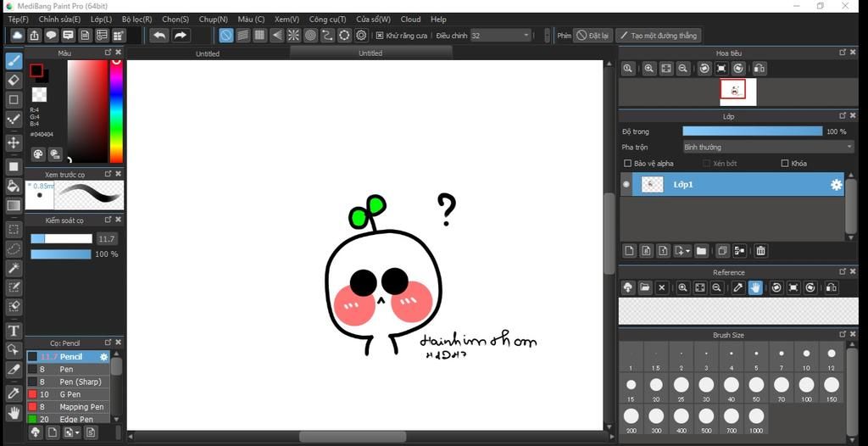
Task: Select the Hand tool in left toolbar
Action: tap(14, 413)
